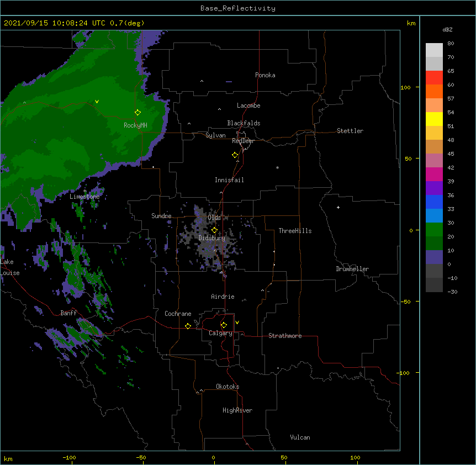Click the Lacombe city label

pos(248,105)
